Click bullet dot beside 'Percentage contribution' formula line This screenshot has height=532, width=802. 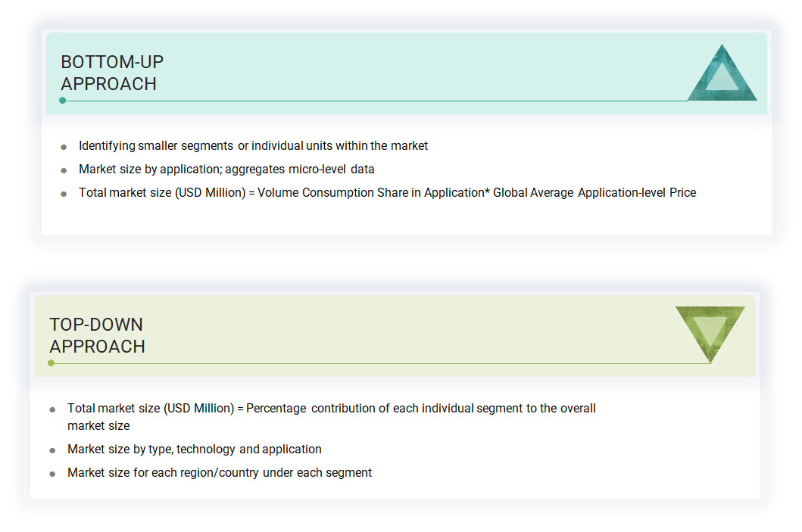(52, 409)
